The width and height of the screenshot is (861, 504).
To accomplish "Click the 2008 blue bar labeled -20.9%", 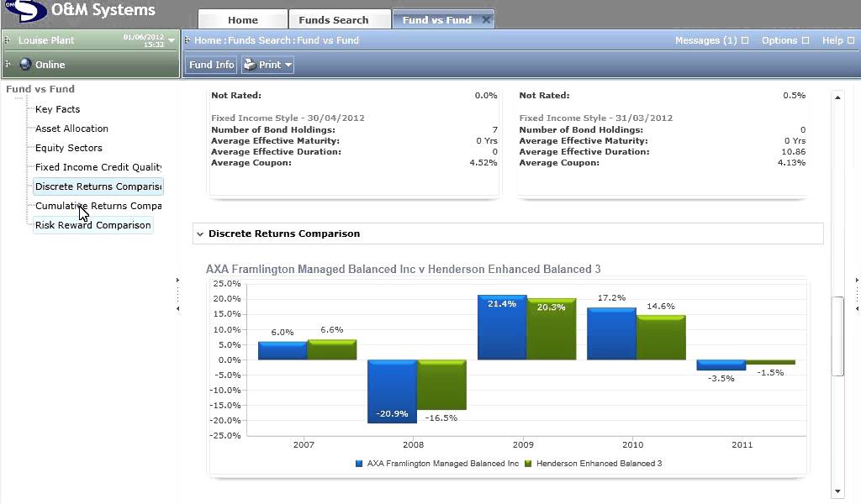I will click(x=392, y=391).
